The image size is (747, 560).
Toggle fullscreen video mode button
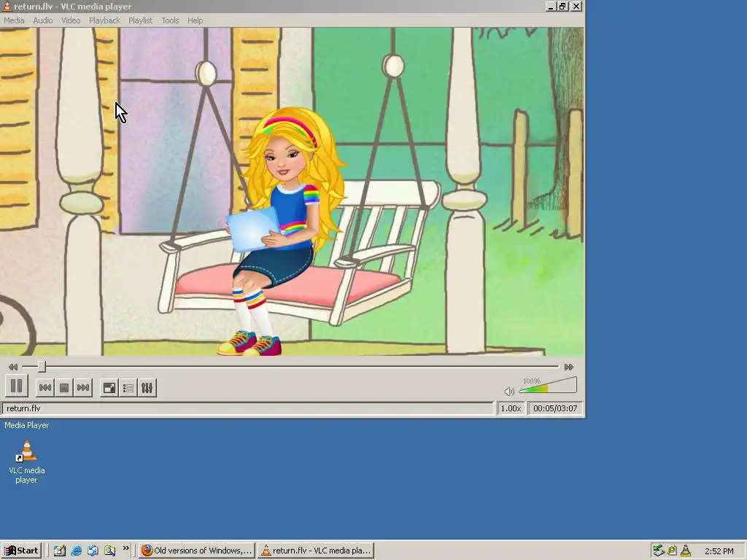(109, 388)
